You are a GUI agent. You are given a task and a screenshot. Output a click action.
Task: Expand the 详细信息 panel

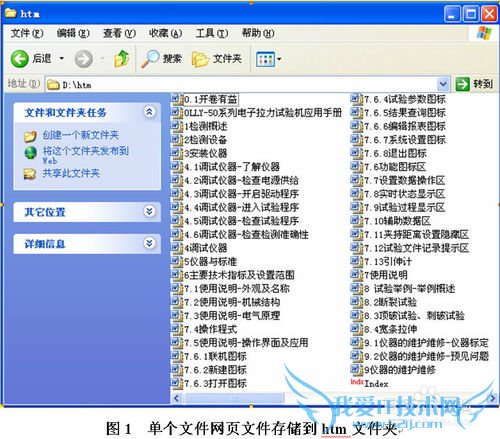pos(149,243)
